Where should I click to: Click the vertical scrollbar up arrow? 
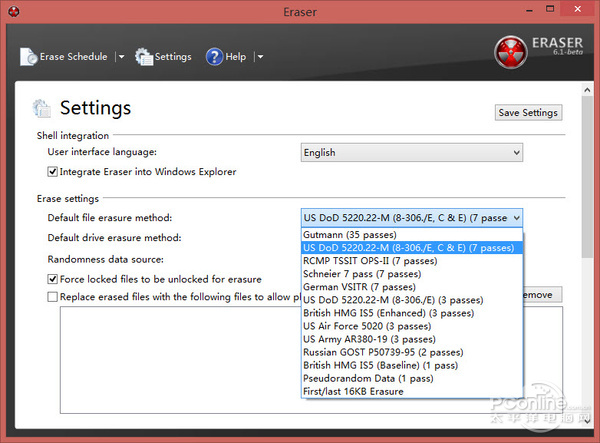587,90
